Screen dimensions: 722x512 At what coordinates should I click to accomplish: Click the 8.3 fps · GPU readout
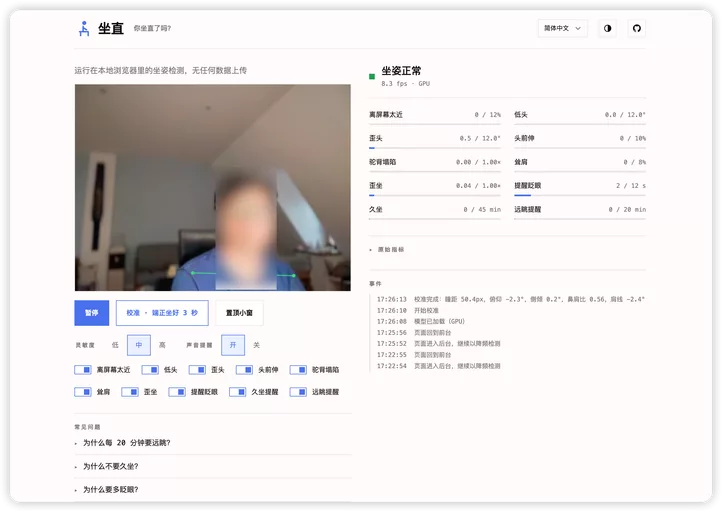[406, 84]
